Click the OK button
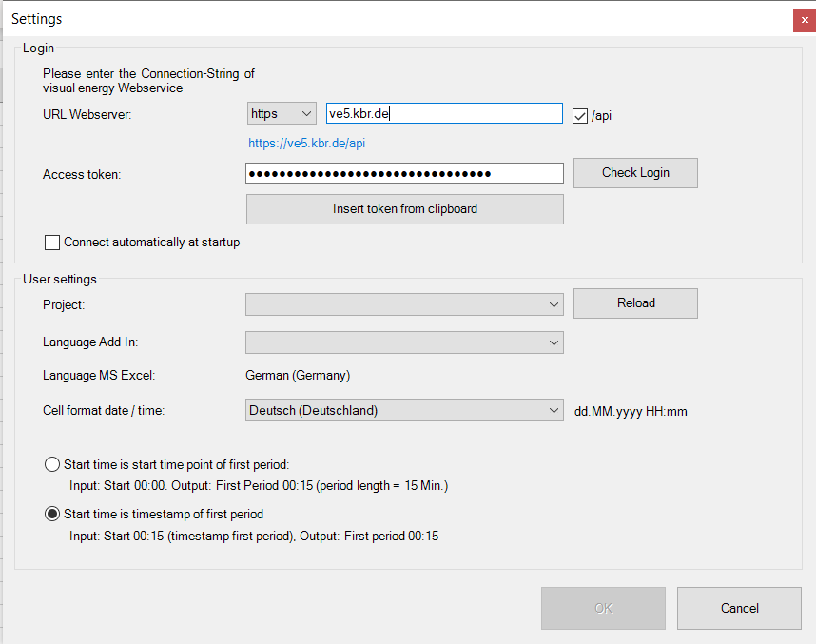 (603, 609)
